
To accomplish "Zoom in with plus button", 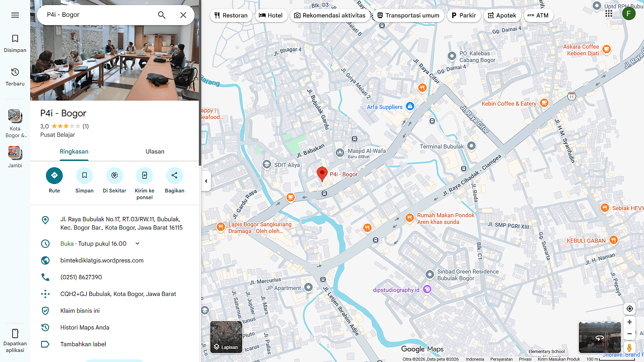I will coord(630,322).
